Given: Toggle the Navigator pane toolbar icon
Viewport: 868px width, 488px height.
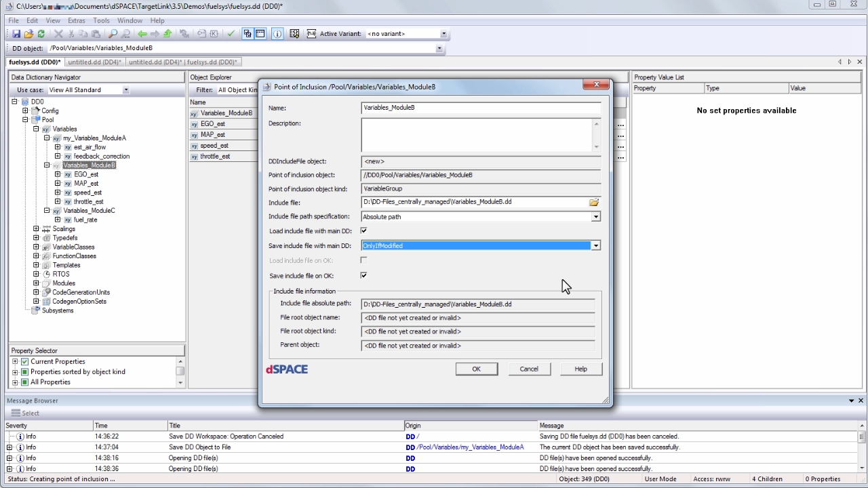Looking at the screenshot, I should coord(248,33).
